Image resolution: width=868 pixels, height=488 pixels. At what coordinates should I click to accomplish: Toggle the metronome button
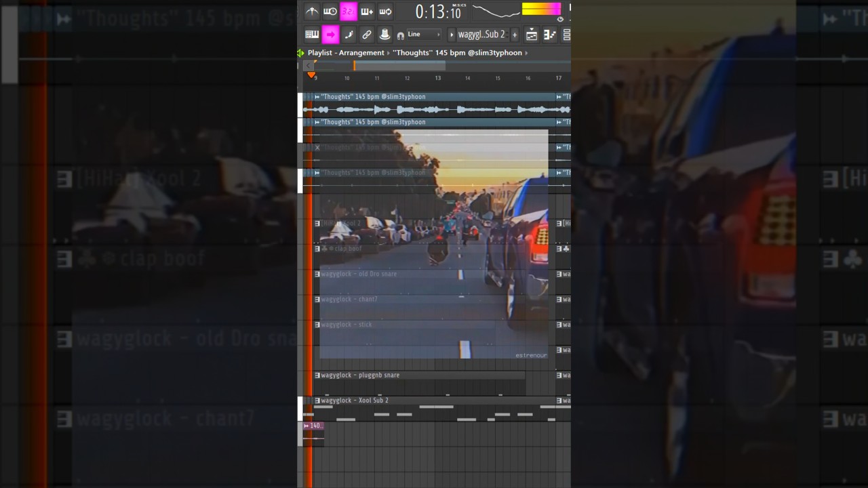pos(312,12)
